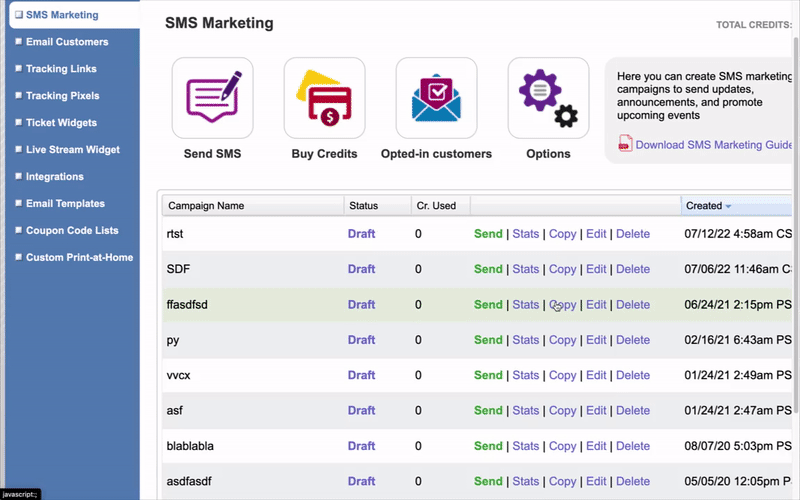This screenshot has height=500, width=800.
Task: Open the Send SMS icon
Action: [212, 98]
